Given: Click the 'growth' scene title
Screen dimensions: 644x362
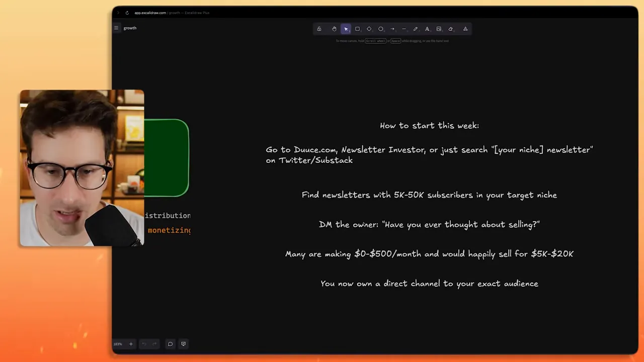Looking at the screenshot, I should tap(130, 28).
